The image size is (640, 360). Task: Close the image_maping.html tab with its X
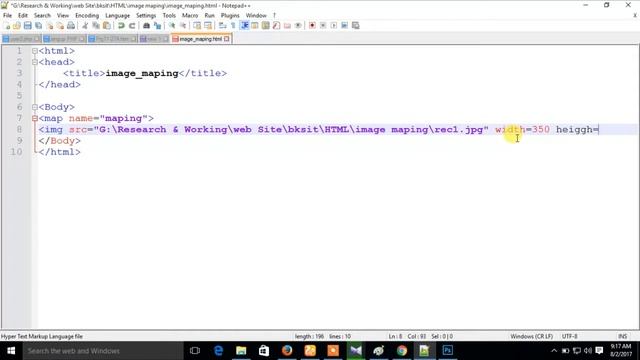pyautogui.click(x=227, y=39)
